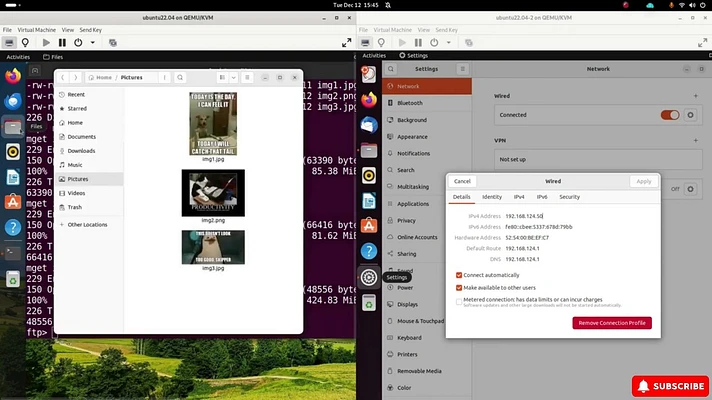Toggle Connect automatically checkbox

click(459, 275)
